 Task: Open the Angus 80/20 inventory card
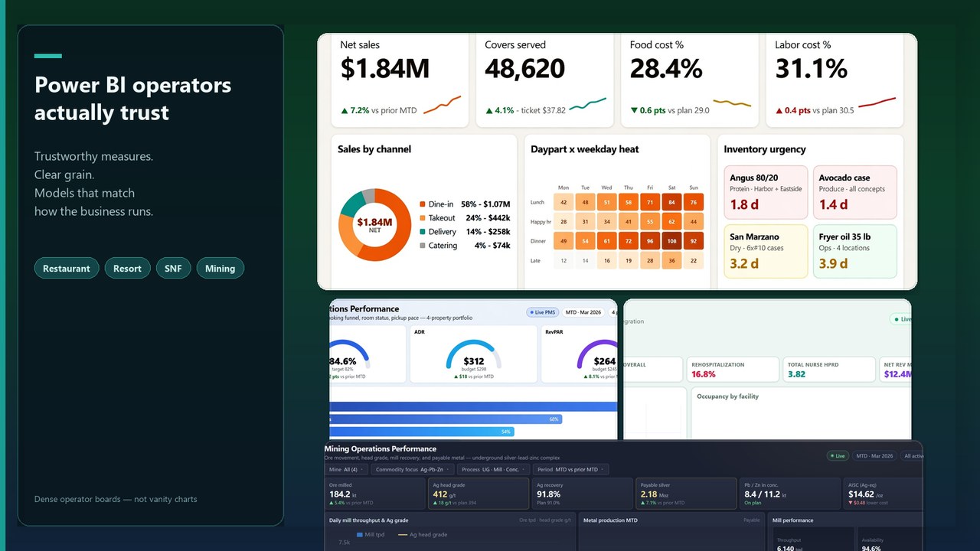[x=766, y=193]
